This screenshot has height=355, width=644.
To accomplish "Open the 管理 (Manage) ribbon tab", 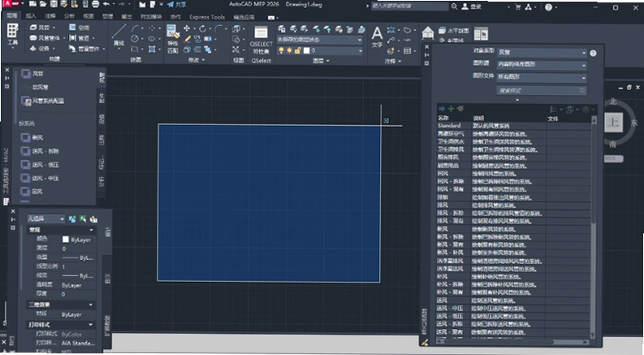I will tap(107, 16).
